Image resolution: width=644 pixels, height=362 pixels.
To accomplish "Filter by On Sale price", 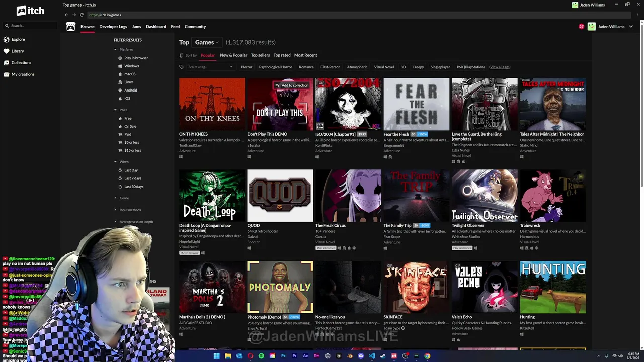I will coord(127,126).
